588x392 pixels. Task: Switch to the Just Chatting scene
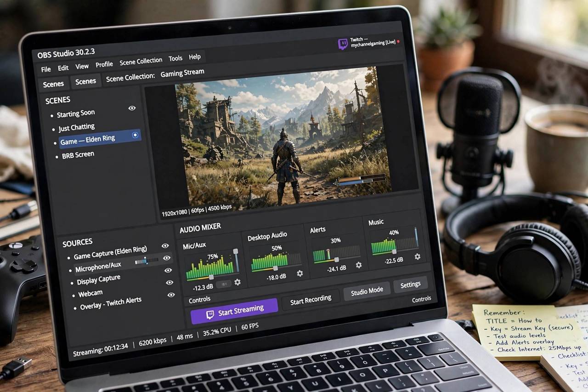(76, 127)
